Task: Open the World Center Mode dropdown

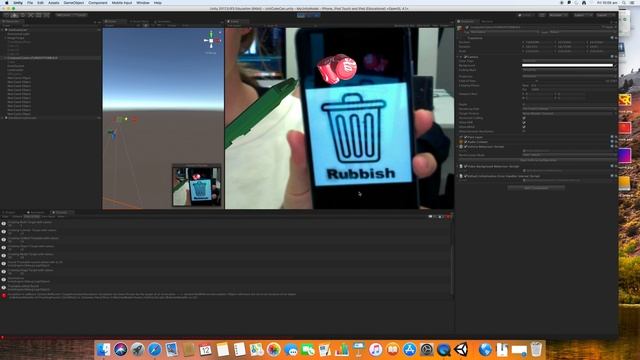Action: tap(569, 155)
